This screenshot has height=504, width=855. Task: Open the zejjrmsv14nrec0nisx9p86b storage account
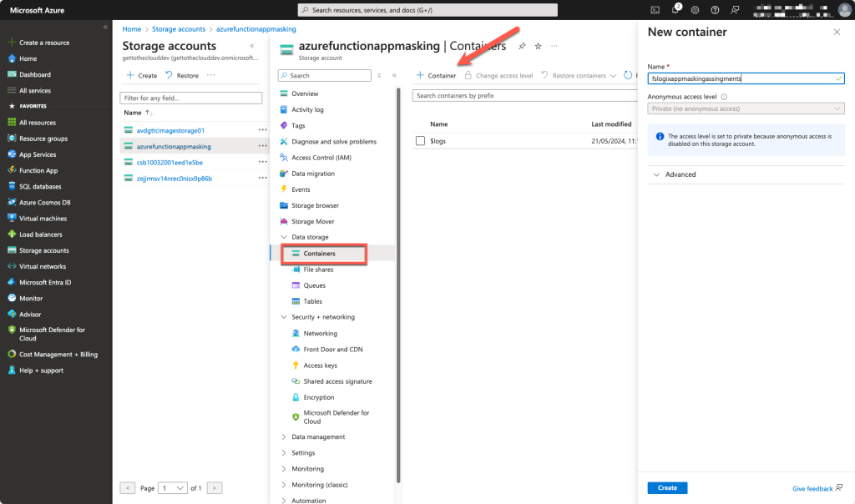pyautogui.click(x=175, y=179)
